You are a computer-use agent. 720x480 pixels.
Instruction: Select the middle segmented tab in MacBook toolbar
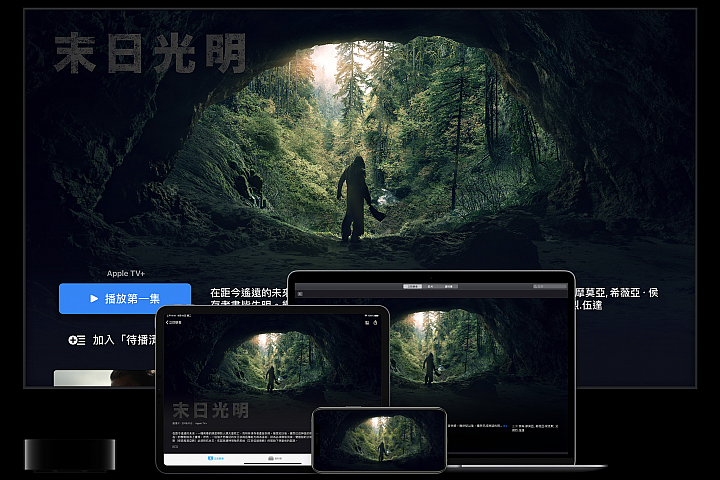pyautogui.click(x=431, y=286)
